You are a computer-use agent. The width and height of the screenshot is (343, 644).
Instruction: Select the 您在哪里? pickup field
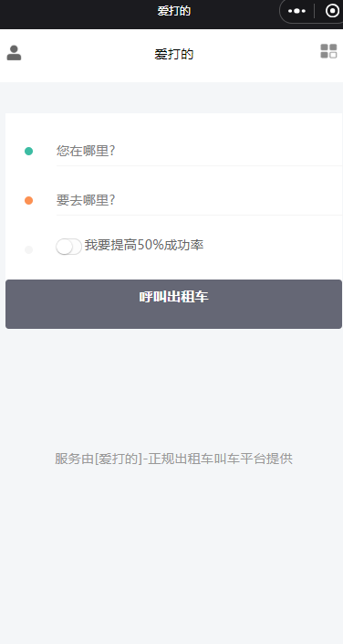click(x=199, y=151)
